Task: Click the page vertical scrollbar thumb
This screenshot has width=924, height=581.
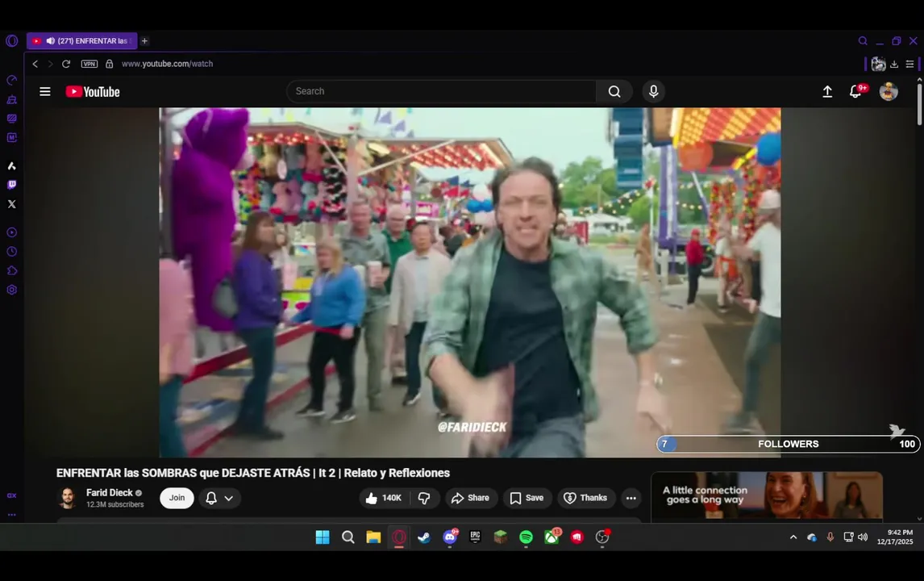Action: (919, 104)
